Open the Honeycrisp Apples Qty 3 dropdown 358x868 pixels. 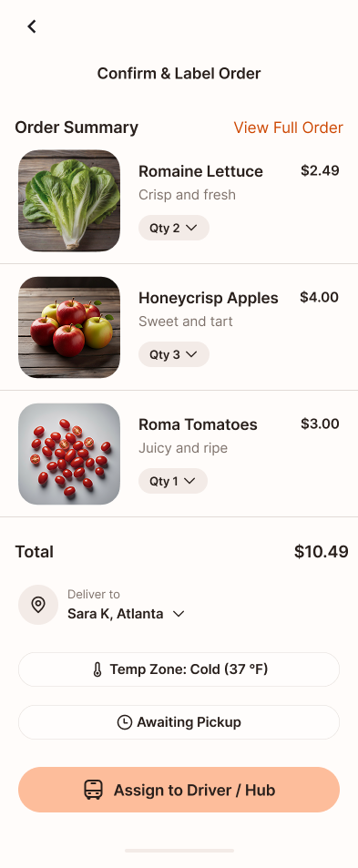tap(174, 354)
